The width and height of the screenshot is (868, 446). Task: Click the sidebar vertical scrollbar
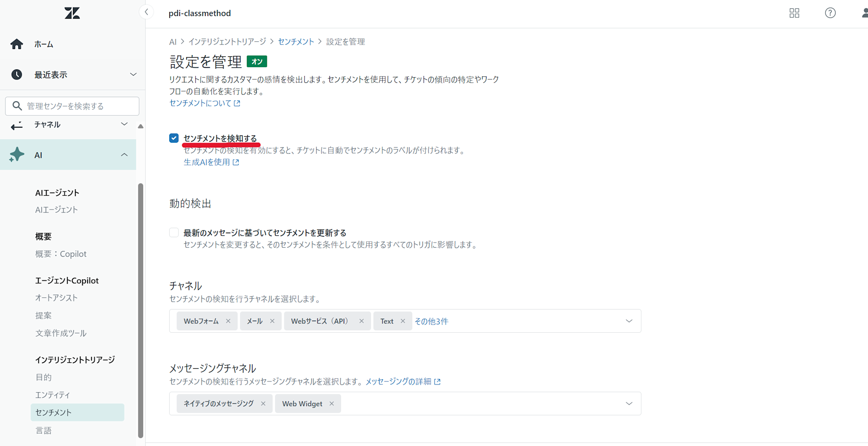coord(141,310)
